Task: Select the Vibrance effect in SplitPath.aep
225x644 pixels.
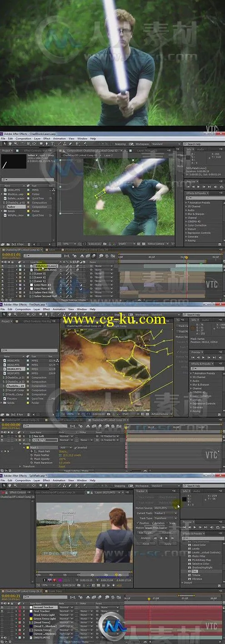Action: [x=197, y=579]
